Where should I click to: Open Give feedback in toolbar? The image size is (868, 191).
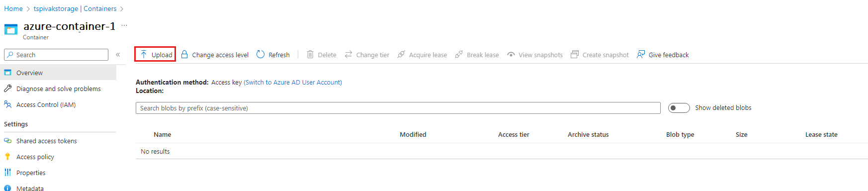[663, 55]
